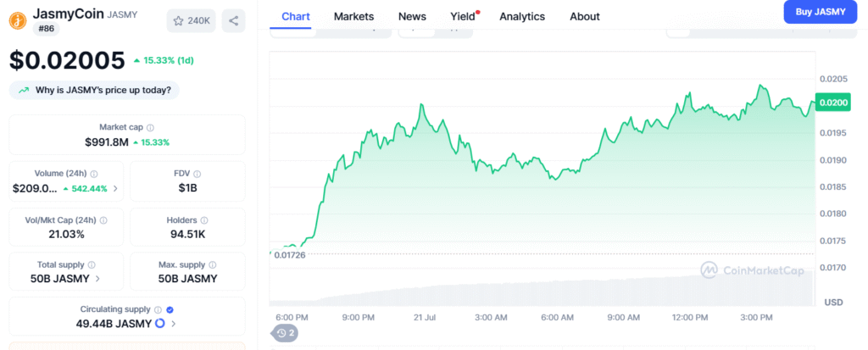
Task: Click the JasmyCoin logo icon
Action: point(18,20)
